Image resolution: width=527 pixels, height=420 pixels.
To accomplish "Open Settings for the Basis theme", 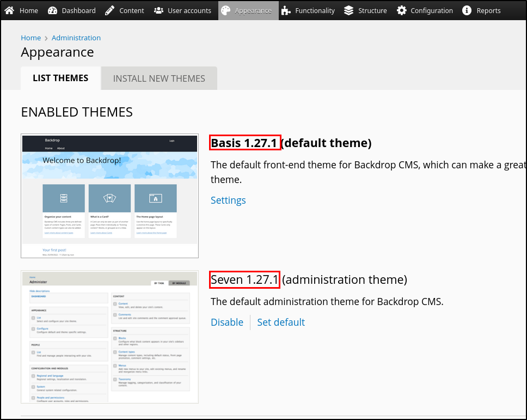I will [228, 200].
